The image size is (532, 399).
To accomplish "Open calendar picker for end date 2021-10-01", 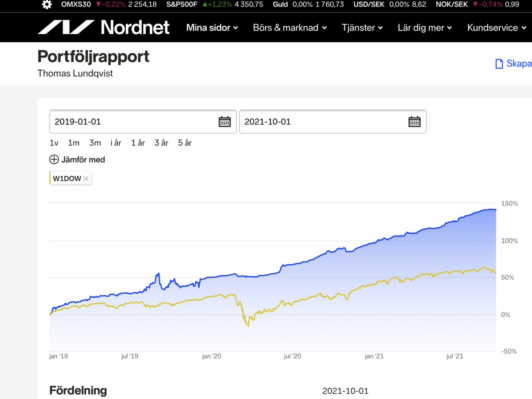I will 415,122.
